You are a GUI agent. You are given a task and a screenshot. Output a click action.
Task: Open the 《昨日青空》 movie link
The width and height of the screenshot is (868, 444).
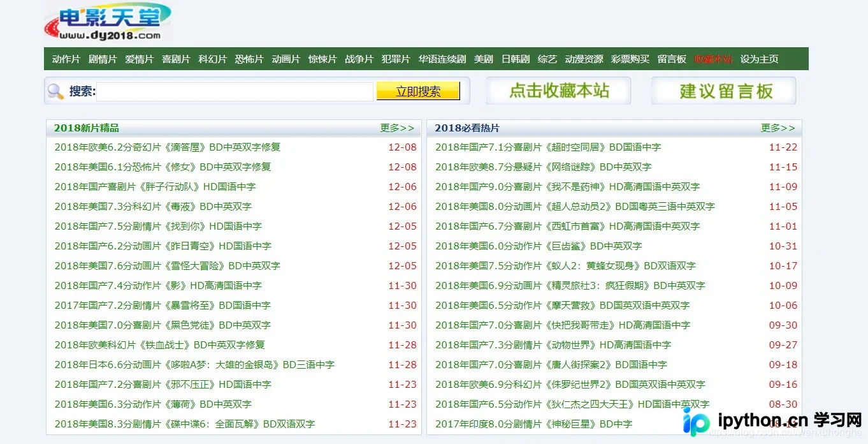pos(163,246)
